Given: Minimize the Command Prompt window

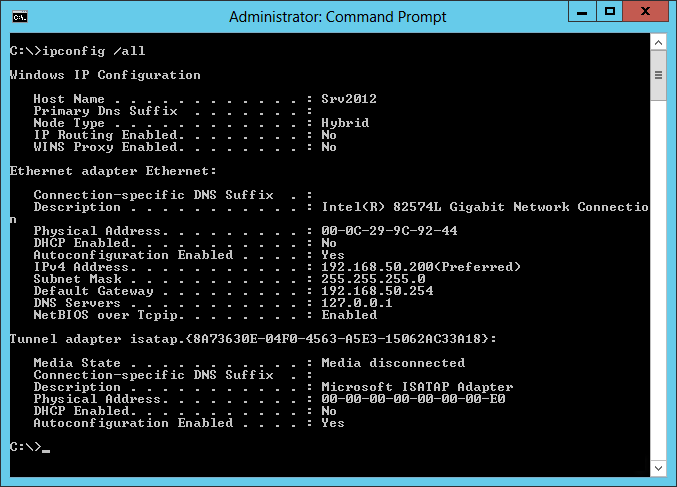Looking at the screenshot, I should 582,11.
